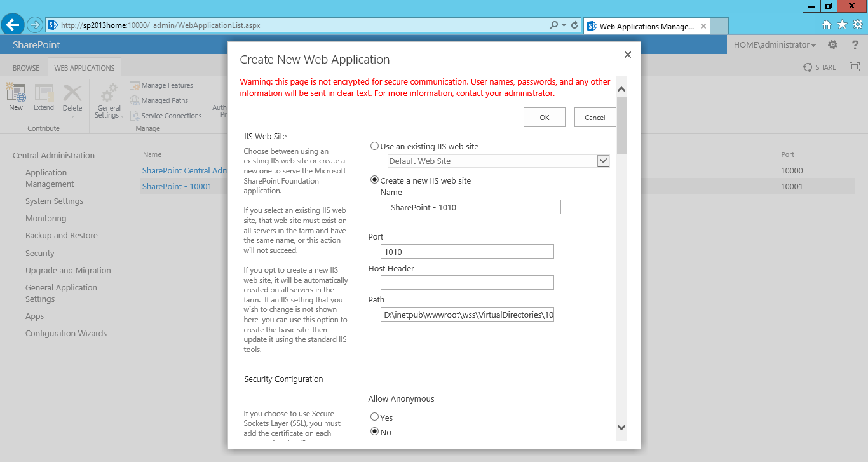The width and height of the screenshot is (868, 462).
Task: Open Upgrade and Migration in navigation
Action: pos(68,270)
